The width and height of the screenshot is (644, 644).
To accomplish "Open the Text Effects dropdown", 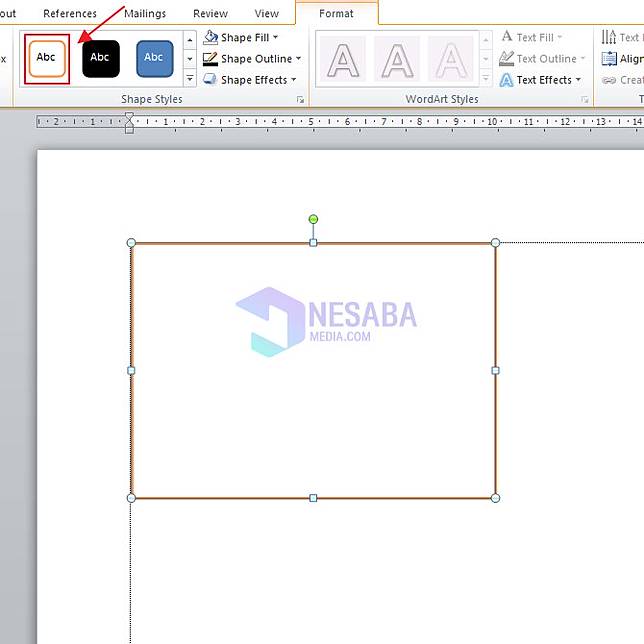I will click(x=578, y=80).
